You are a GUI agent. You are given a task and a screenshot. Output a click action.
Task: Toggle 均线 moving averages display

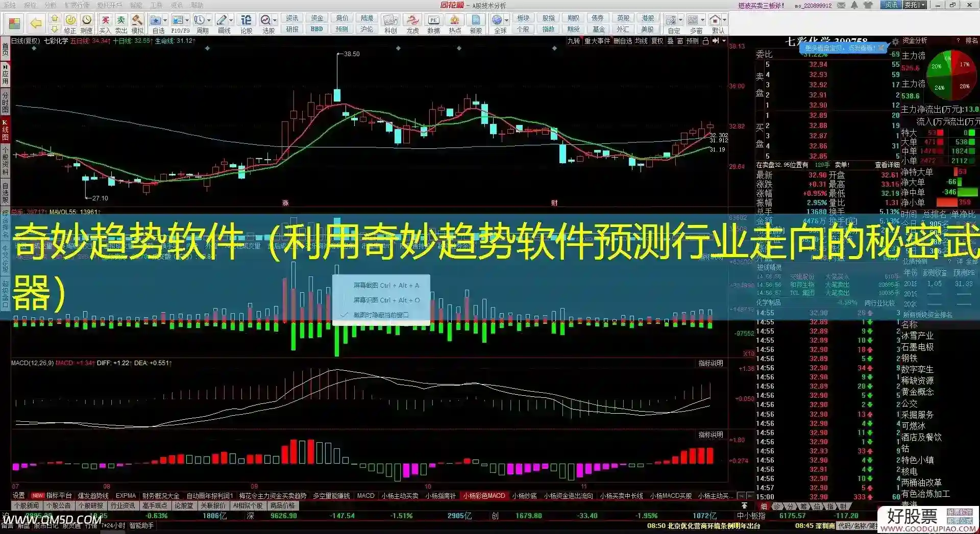[x=641, y=41]
